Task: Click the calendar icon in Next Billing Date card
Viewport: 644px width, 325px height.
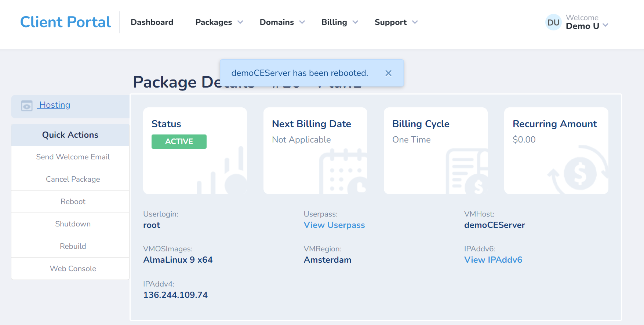Action: (x=343, y=171)
